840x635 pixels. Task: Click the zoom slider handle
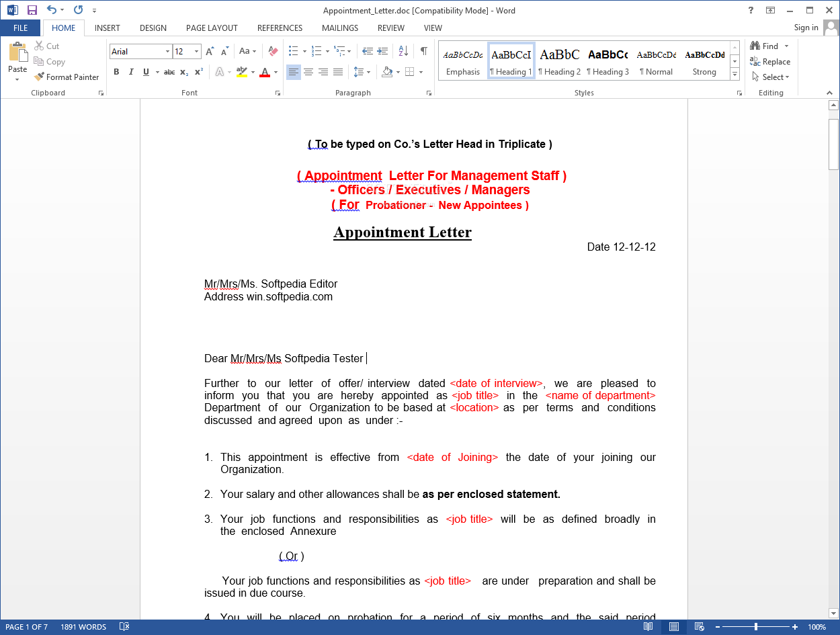pyautogui.click(x=756, y=627)
